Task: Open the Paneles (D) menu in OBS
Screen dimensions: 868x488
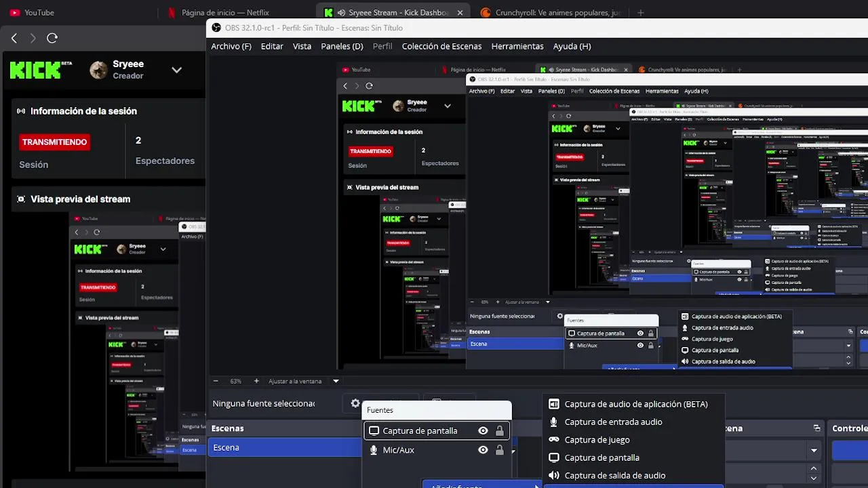Action: point(342,46)
